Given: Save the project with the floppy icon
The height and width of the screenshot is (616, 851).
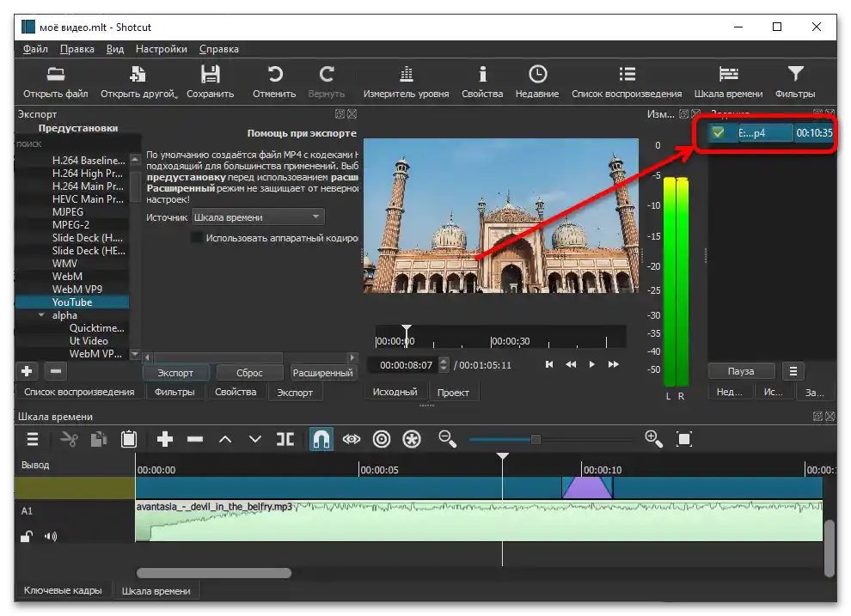Looking at the screenshot, I should tap(210, 82).
